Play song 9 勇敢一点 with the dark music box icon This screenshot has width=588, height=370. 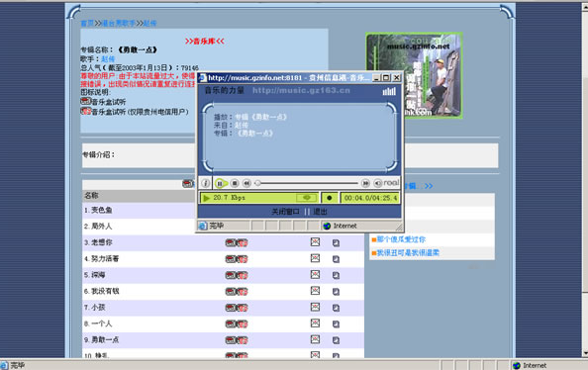pos(231,340)
